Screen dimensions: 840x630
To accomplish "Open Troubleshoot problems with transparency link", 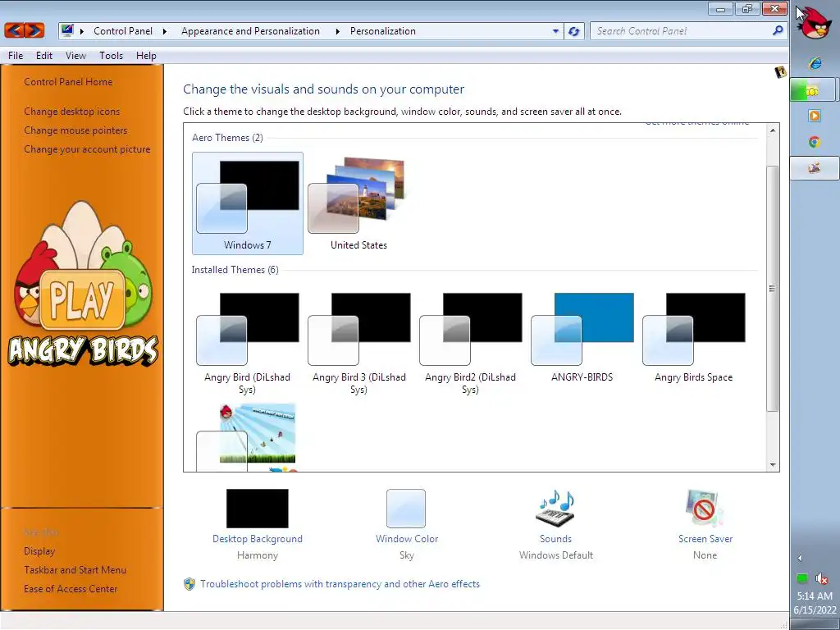I will pos(340,584).
